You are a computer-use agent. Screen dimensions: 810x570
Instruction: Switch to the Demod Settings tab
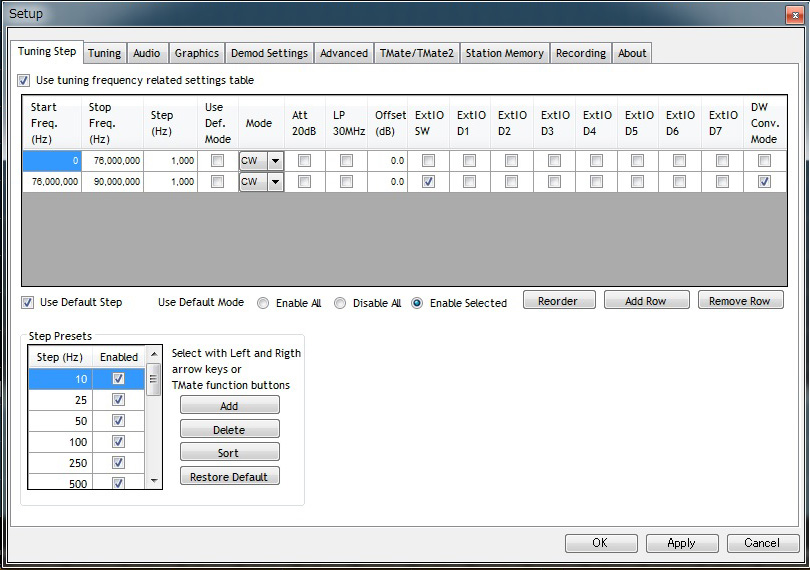268,53
